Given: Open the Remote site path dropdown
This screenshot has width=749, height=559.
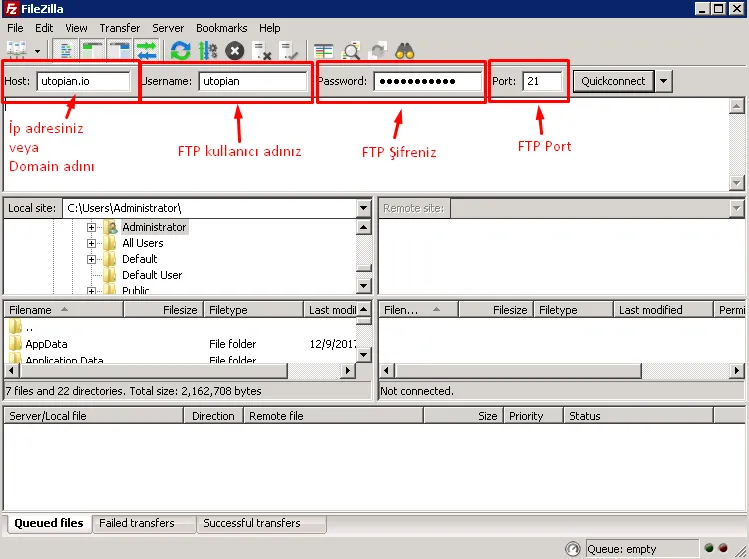Looking at the screenshot, I should pyautogui.click(x=736, y=208).
